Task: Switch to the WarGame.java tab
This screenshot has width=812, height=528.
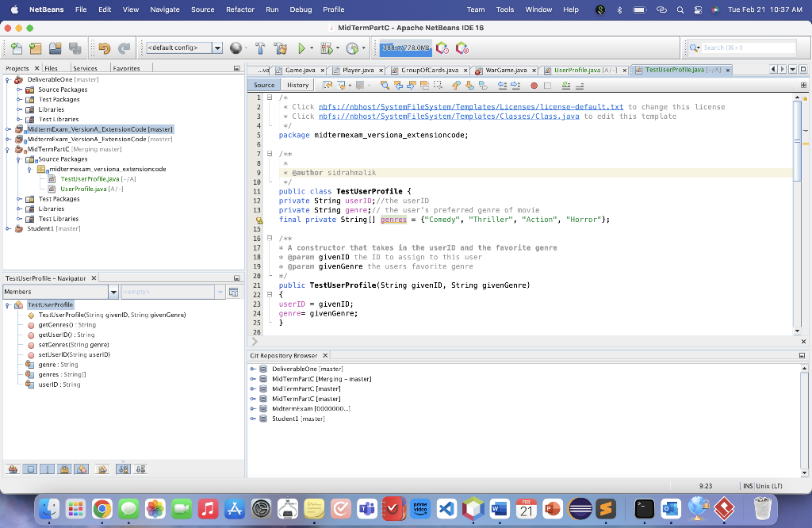Action: click(x=506, y=70)
